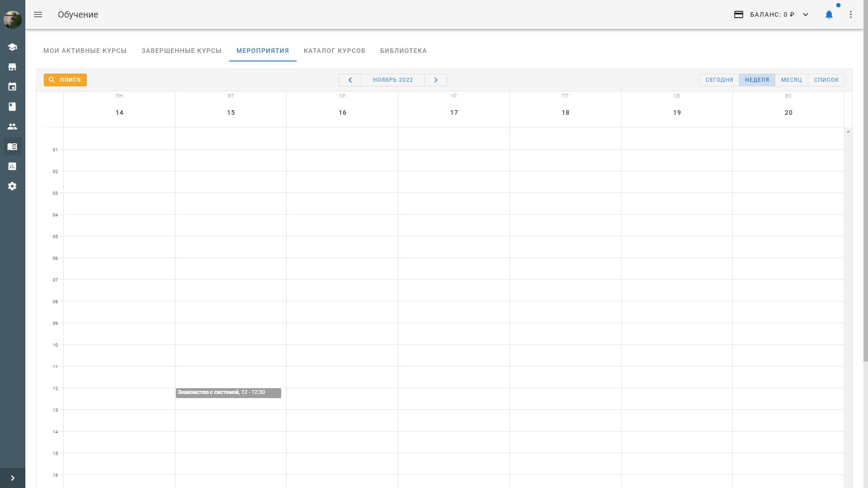Switch calendar to Месяц view
The image size is (868, 488).
click(x=791, y=80)
